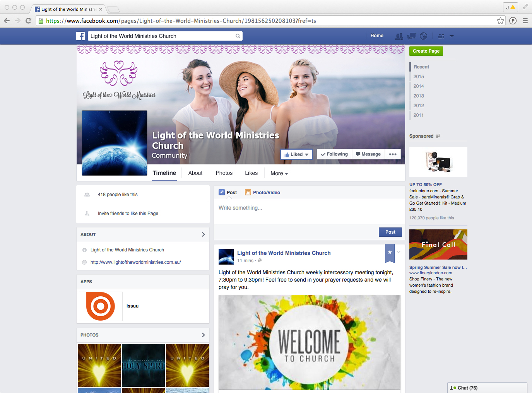
Task: Click the Write something text field
Action: [x=309, y=208]
